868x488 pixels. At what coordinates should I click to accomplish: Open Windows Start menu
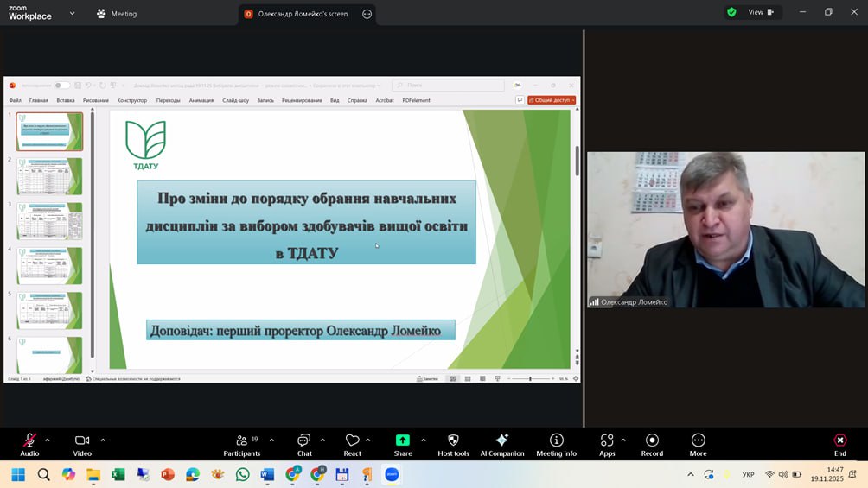tap(18, 475)
